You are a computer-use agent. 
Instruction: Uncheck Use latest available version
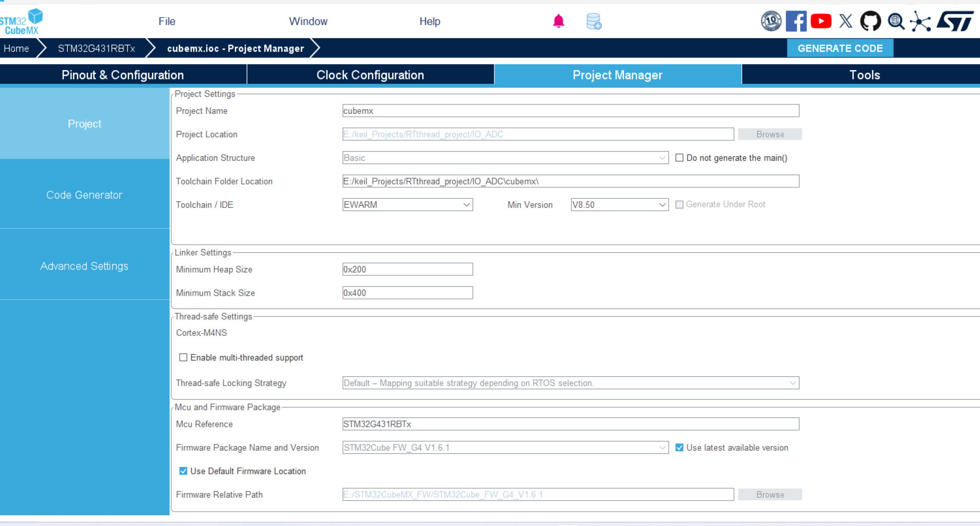tap(679, 448)
